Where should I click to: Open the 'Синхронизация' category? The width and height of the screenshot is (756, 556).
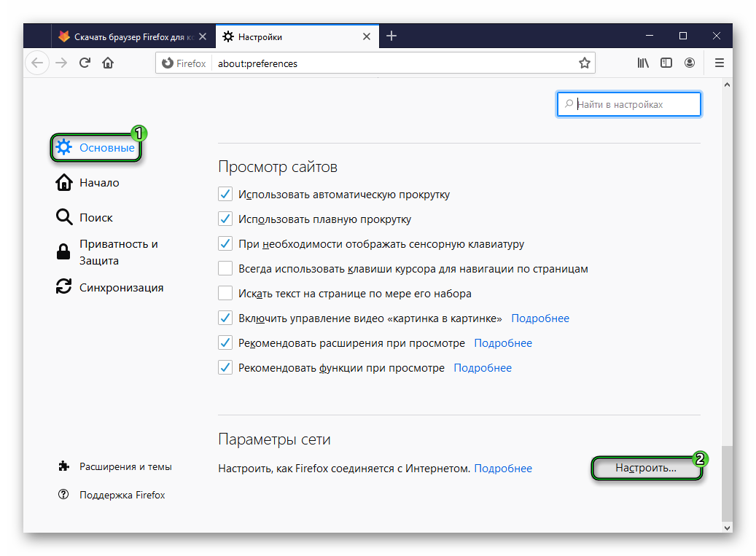tap(110, 287)
